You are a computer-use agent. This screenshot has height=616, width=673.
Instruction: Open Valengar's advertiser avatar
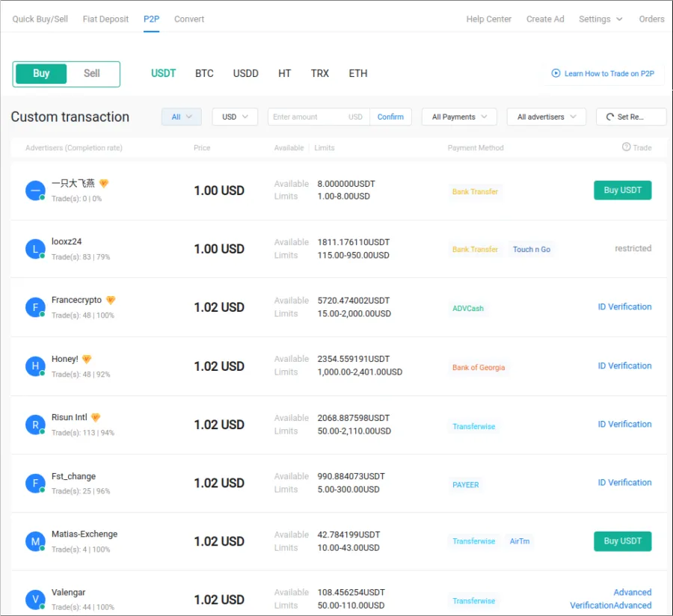click(35, 599)
